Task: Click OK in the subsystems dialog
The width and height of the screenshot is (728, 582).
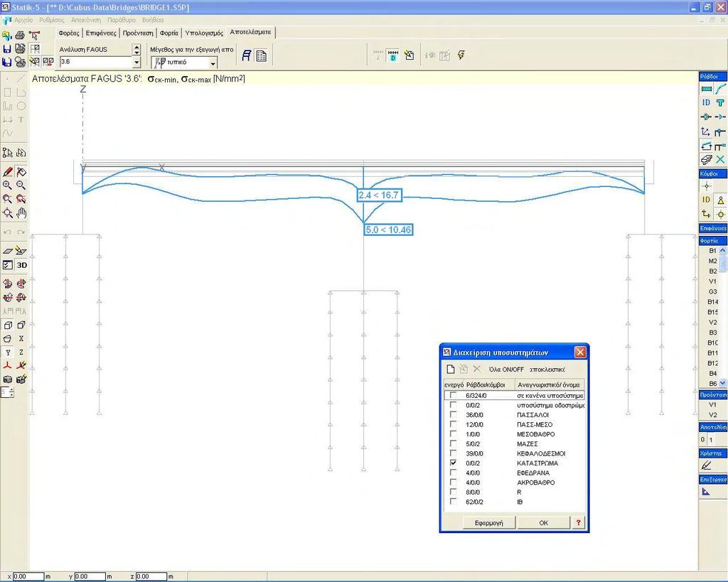Action: coord(544,522)
